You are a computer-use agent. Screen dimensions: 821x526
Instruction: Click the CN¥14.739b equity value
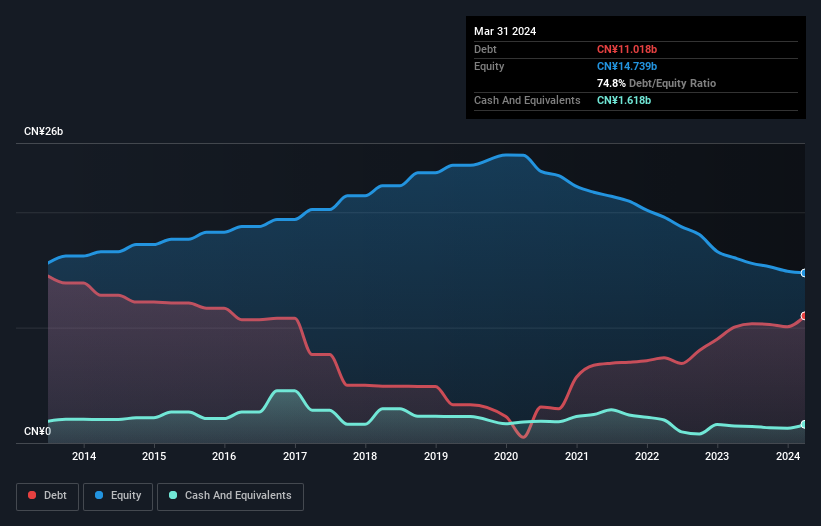tap(627, 66)
